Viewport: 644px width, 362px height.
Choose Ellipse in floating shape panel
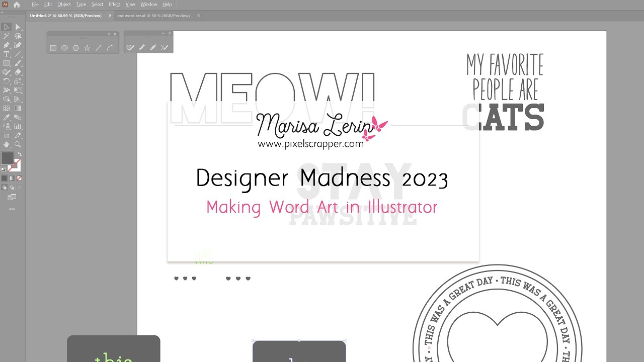[x=64, y=48]
